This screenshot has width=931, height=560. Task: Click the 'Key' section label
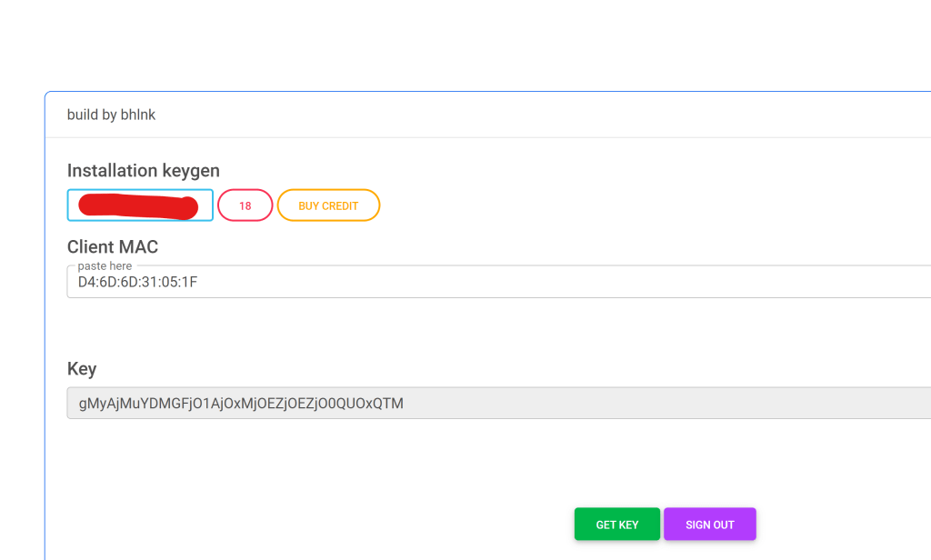tap(82, 368)
